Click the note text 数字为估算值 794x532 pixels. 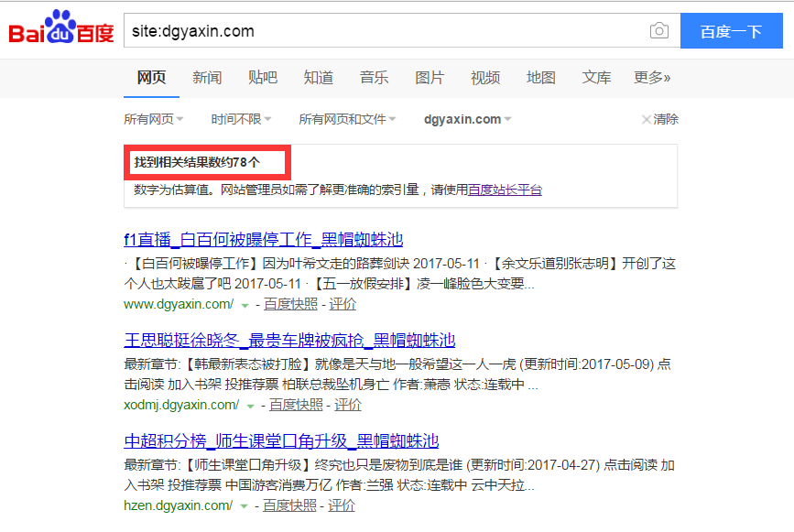(x=173, y=190)
